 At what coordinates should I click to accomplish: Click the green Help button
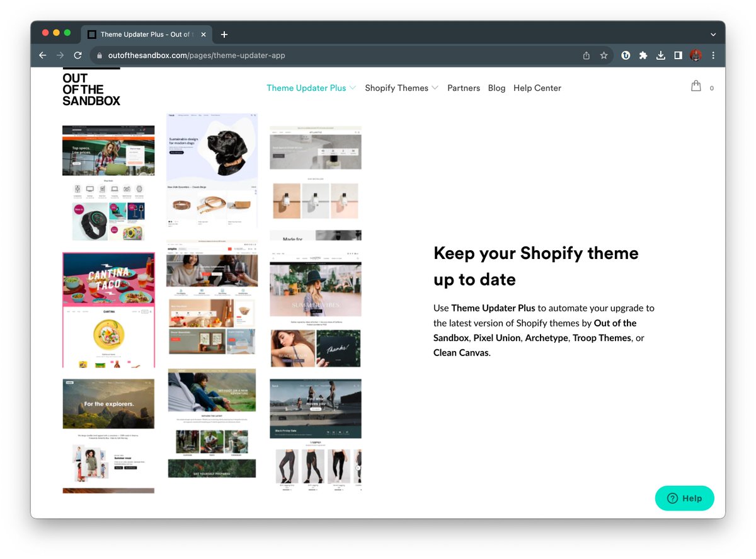tap(685, 498)
